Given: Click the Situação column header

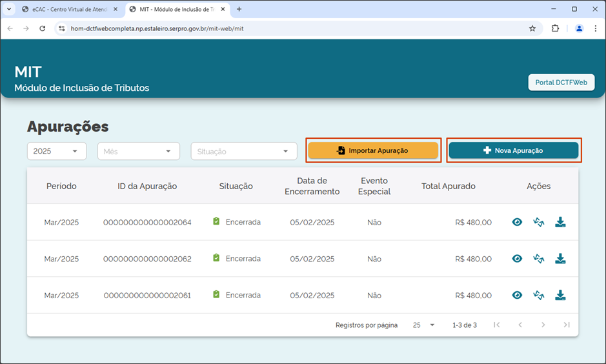Looking at the screenshot, I should (236, 187).
